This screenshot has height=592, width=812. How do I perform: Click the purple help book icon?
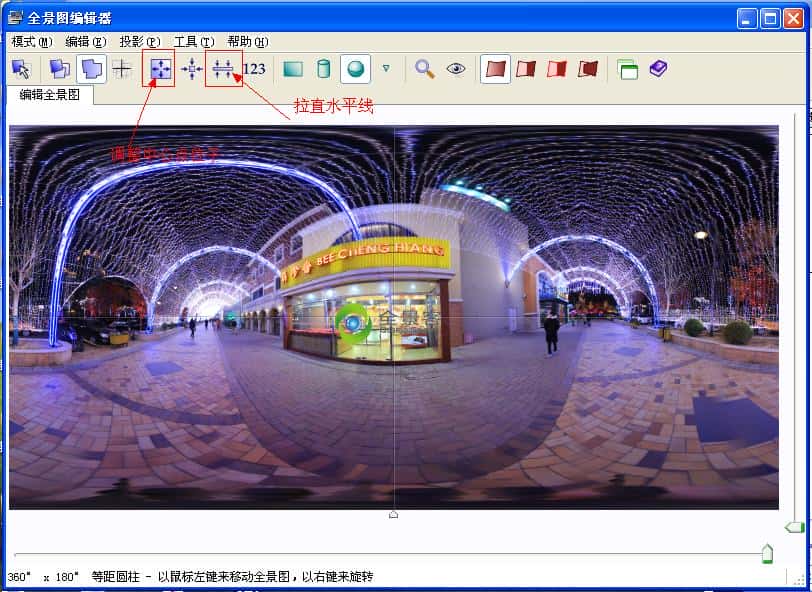pyautogui.click(x=660, y=68)
